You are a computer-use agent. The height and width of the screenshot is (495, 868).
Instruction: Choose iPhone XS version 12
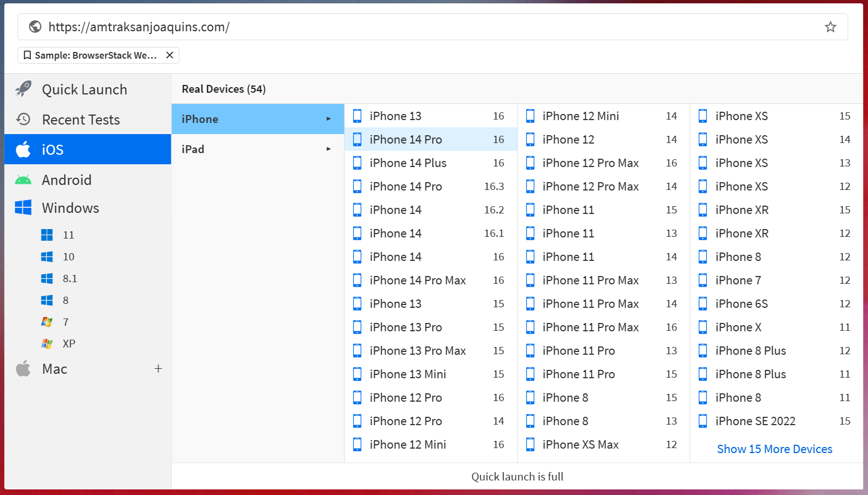[777, 187]
